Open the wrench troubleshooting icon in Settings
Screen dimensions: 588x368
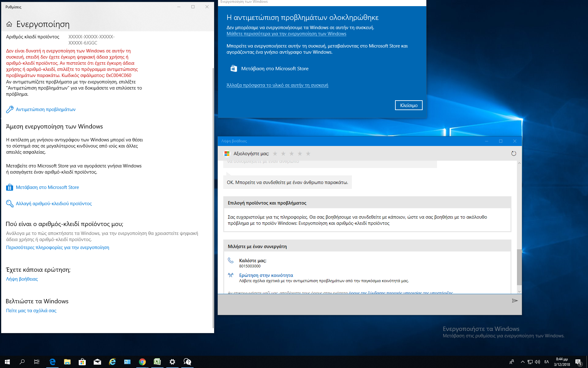(x=10, y=109)
